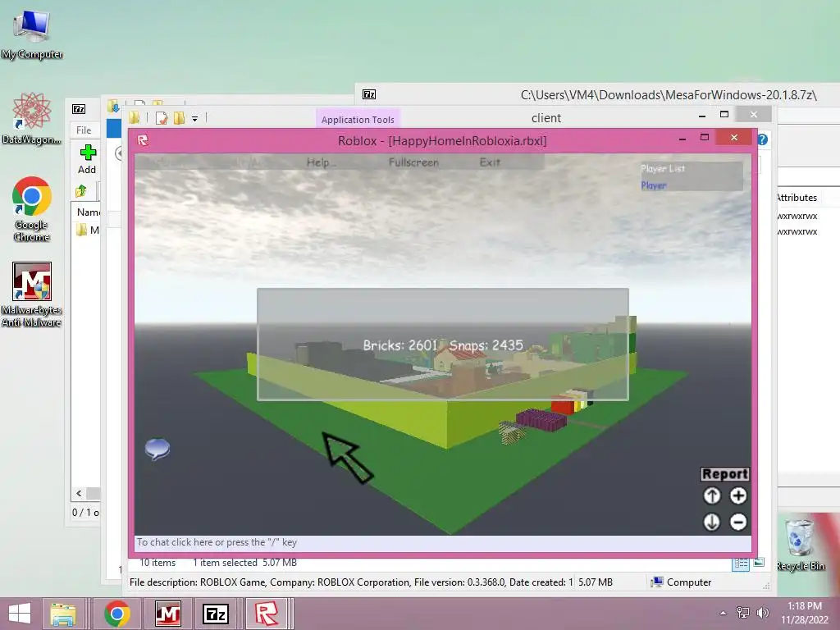Screen dimensions: 840x630
Task: Switch to large icons view in status bar
Action: coord(759,563)
